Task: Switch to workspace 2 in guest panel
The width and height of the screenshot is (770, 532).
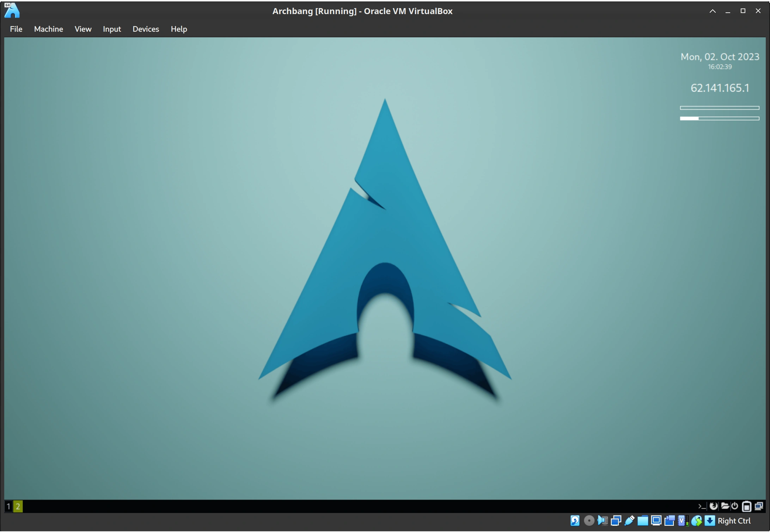Action: (x=18, y=507)
